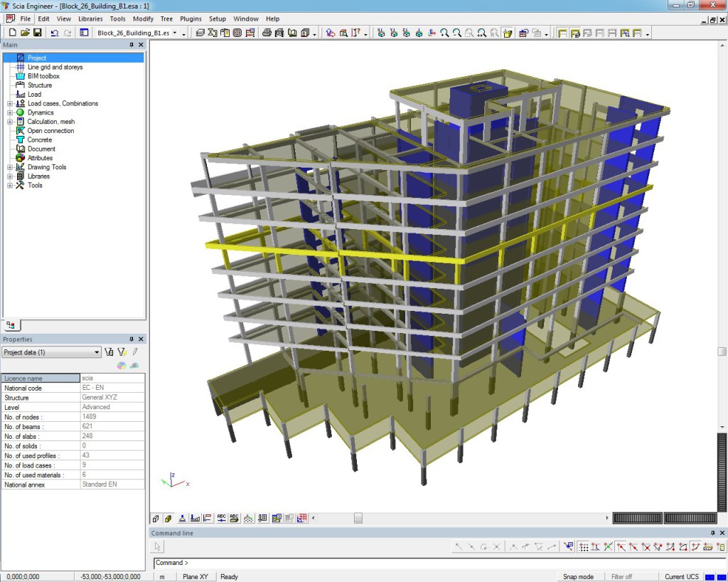Open the Document item
Screen dimensions: 728x582
click(41, 149)
